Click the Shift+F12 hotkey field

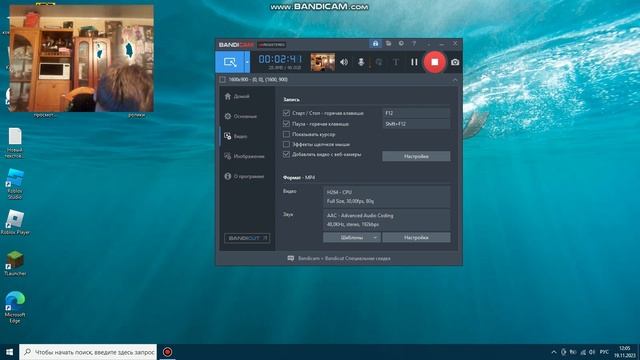(416, 124)
